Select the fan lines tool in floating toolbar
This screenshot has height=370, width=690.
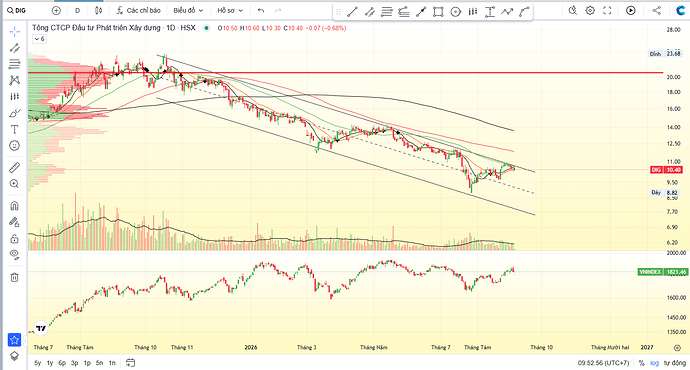click(404, 12)
